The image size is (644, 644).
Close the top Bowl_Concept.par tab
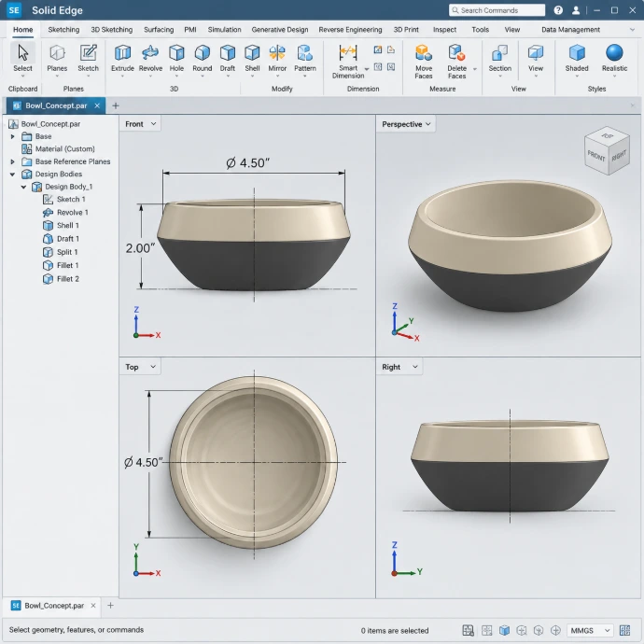[97, 106]
